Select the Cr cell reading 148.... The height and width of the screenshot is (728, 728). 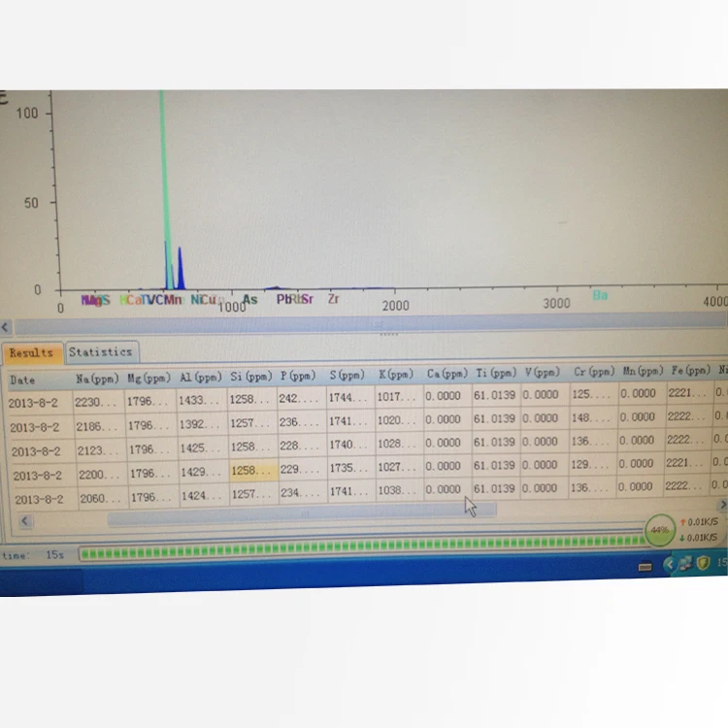tap(593, 417)
